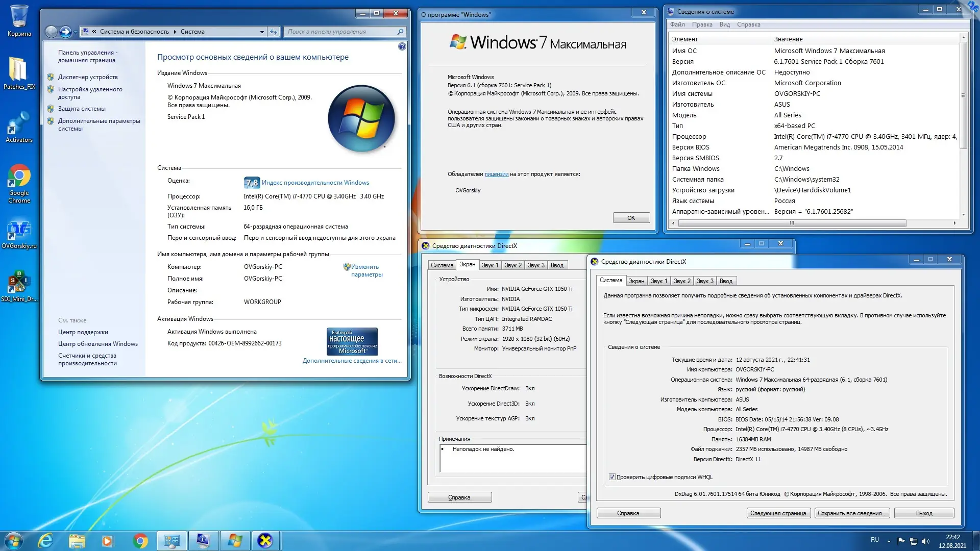The height and width of the screenshot is (551, 980).
Task: Click the control panel help question icon
Action: [x=402, y=46]
